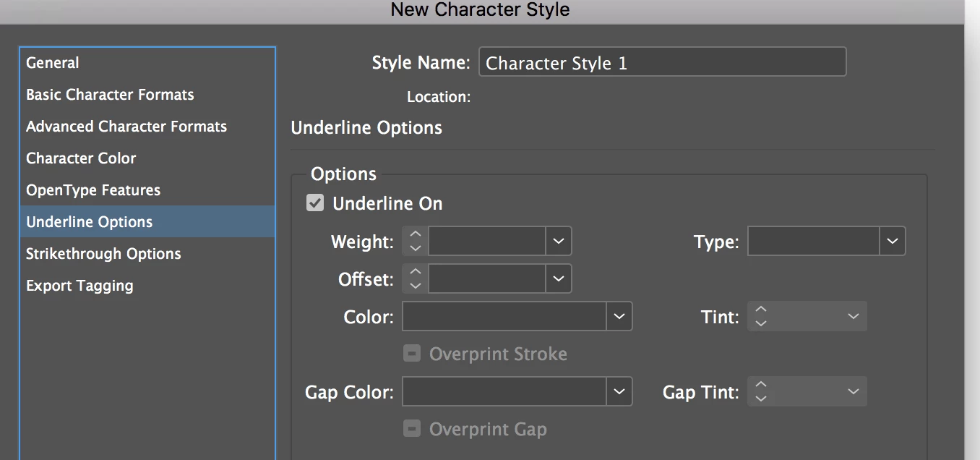
Task: Open the Weight dropdown arrow
Action: pyautogui.click(x=559, y=242)
